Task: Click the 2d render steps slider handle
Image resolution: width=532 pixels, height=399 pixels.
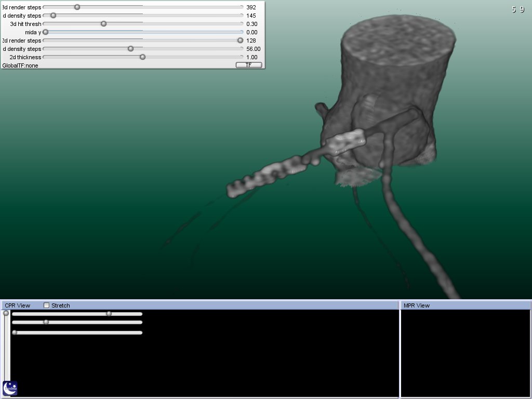Action: tap(240, 41)
